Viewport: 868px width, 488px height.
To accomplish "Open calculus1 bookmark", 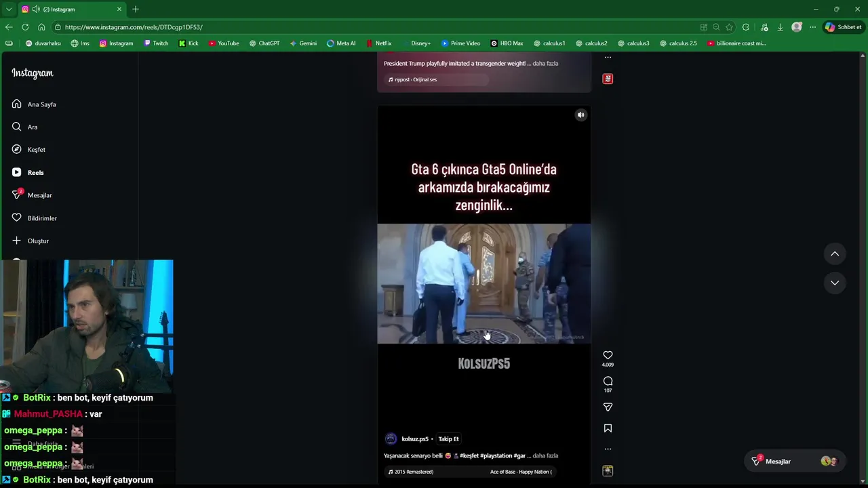I will point(549,43).
